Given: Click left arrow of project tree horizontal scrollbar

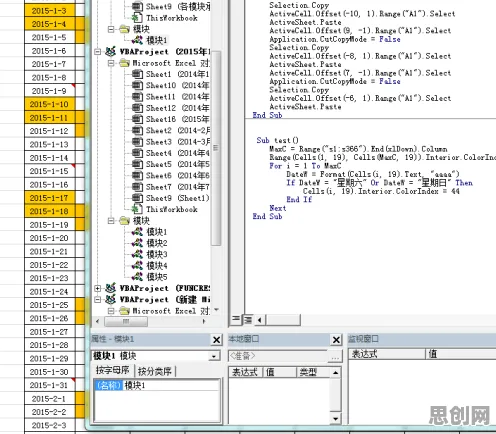Looking at the screenshot, I should pos(98,322).
